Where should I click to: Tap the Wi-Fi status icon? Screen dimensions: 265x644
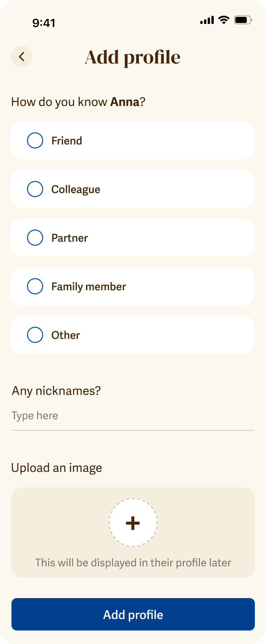223,20
